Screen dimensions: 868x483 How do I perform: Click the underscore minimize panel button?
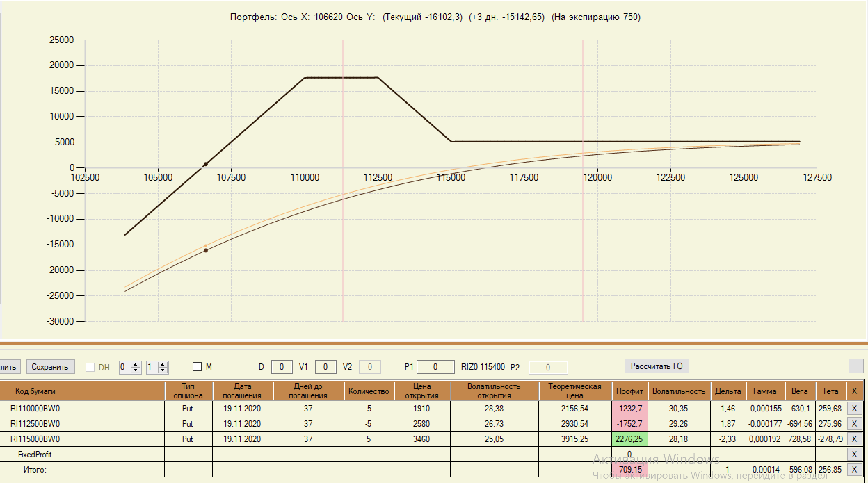click(855, 367)
